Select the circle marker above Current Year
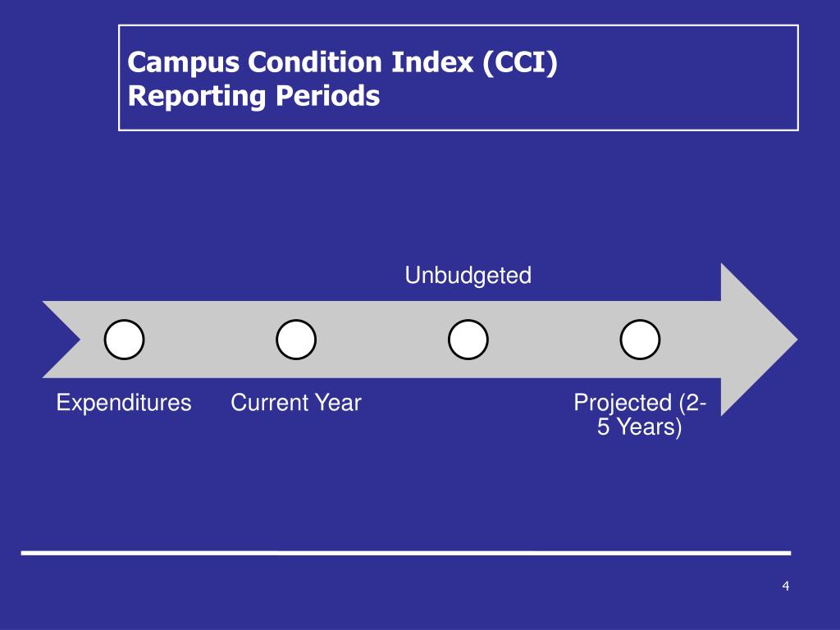This screenshot has height=630, width=840. click(x=296, y=340)
